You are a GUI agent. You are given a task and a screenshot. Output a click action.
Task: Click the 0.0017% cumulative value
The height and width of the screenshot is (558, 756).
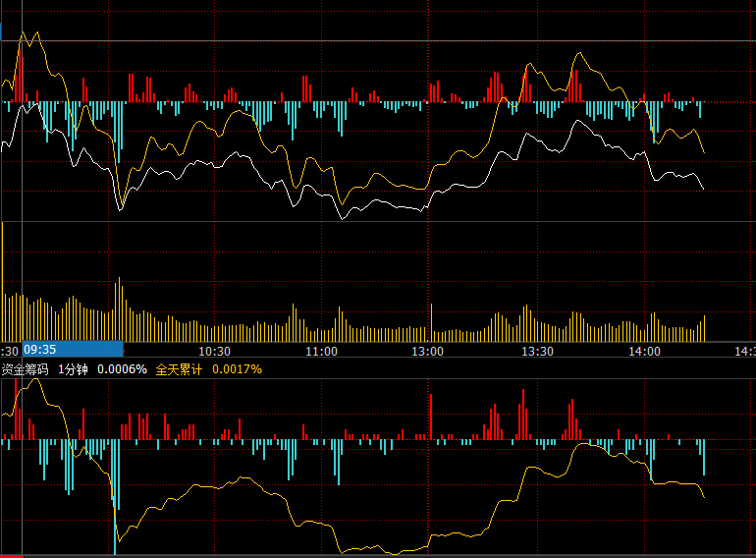coord(238,370)
